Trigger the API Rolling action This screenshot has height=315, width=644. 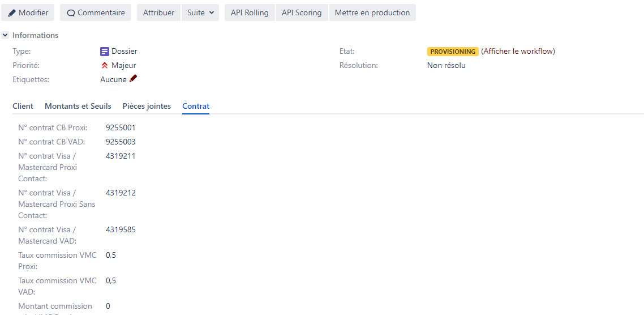click(250, 12)
